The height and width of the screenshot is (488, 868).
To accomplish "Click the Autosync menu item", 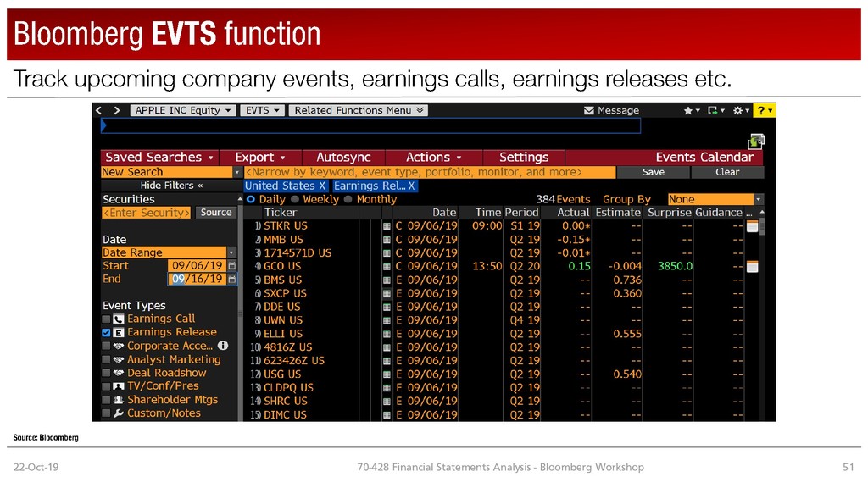I will pyautogui.click(x=343, y=157).
